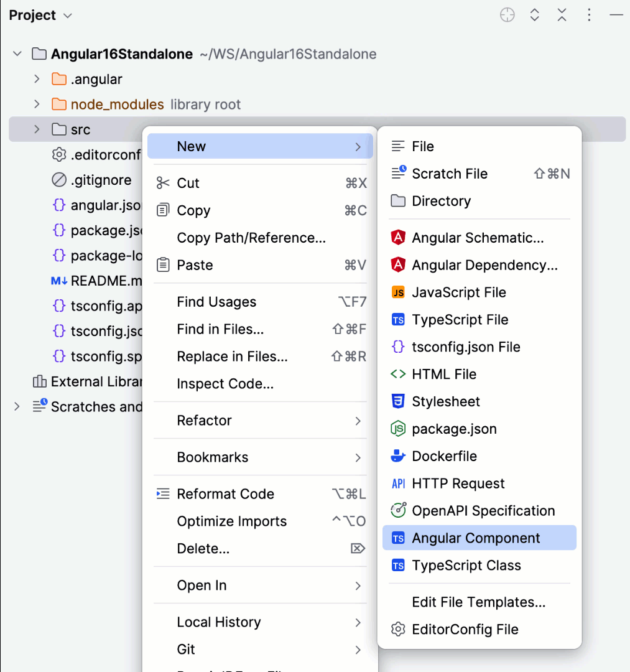Expand the node_modules folder chevron
630x672 pixels.
(37, 104)
